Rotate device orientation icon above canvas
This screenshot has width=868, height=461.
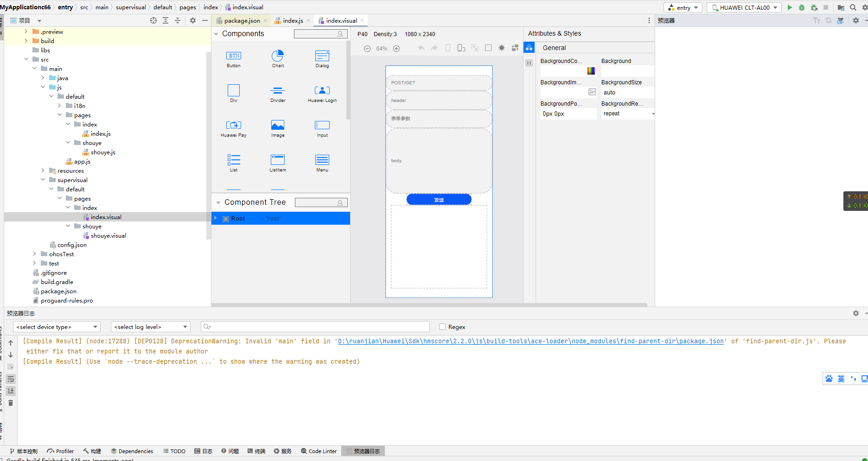(461, 48)
